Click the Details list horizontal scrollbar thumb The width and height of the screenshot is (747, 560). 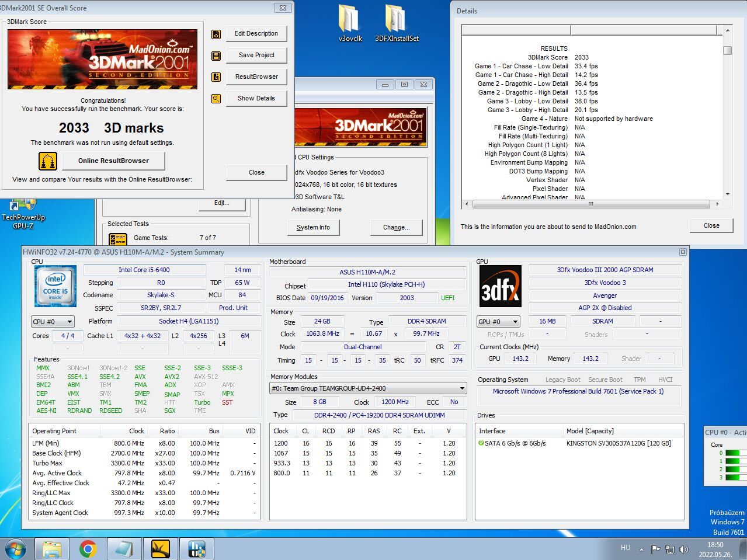591,204
